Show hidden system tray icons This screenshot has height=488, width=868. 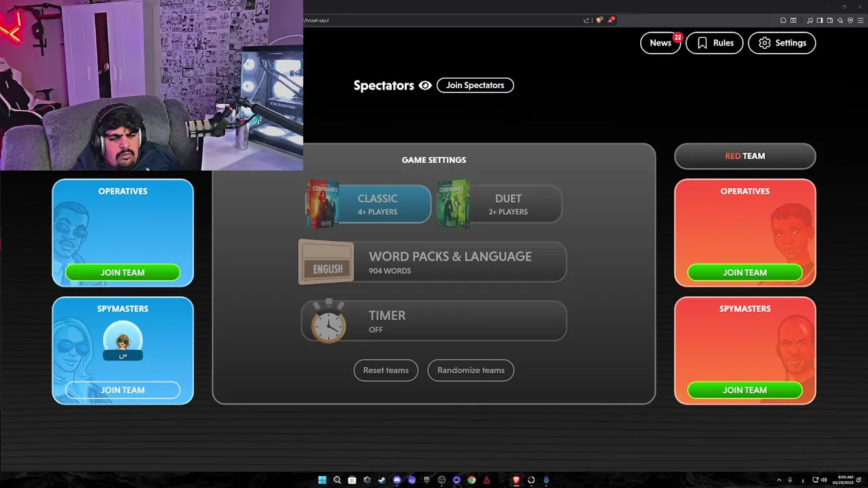(779, 480)
